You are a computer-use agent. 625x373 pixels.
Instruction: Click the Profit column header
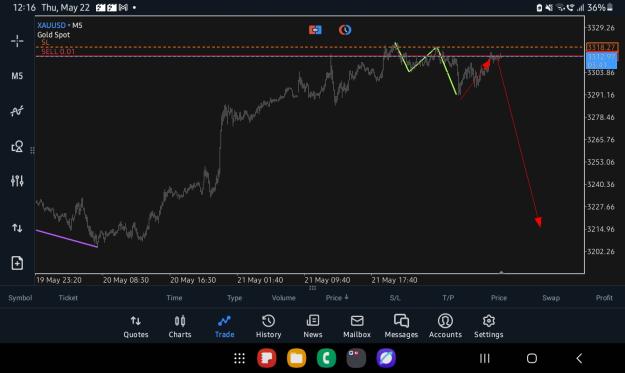point(604,298)
